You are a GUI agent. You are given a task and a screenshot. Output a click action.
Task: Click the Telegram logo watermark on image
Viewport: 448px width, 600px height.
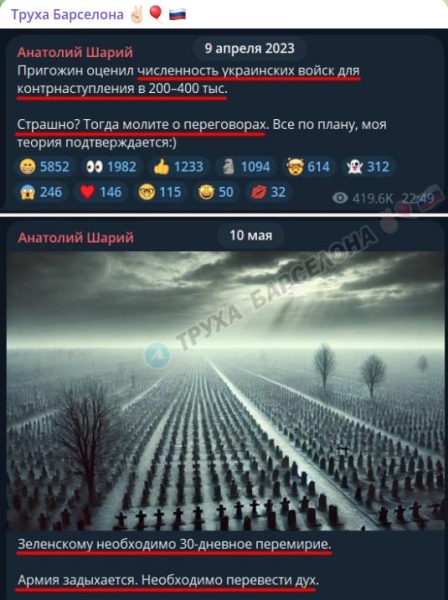157,355
